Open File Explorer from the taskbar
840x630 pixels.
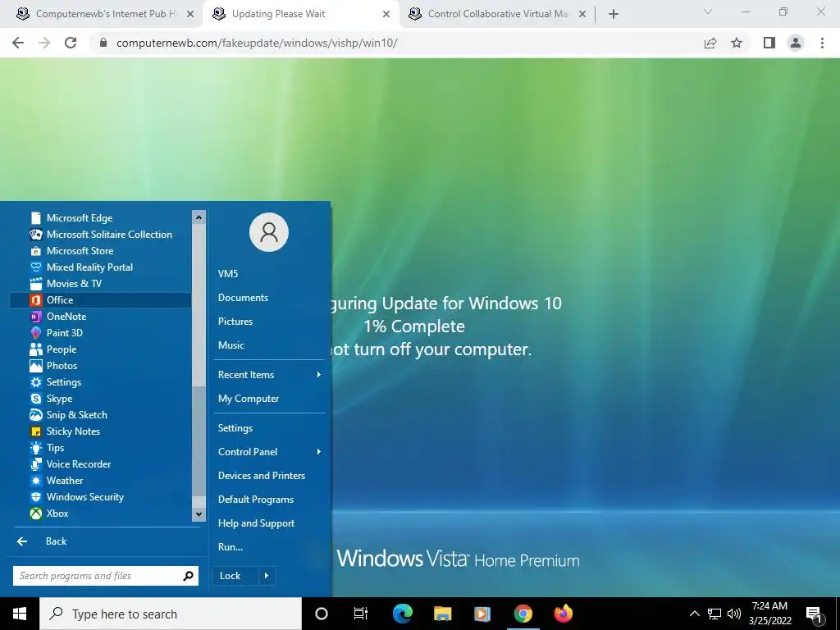[x=442, y=614]
